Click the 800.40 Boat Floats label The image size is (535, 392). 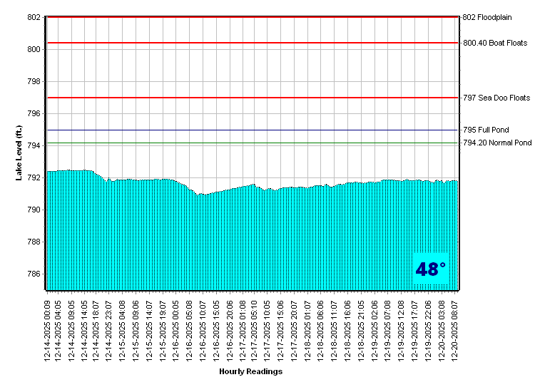495,43
